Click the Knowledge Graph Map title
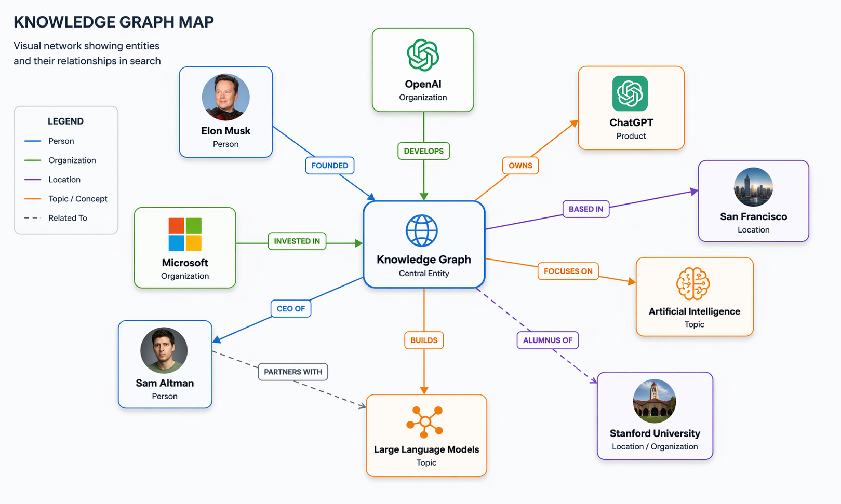The height and width of the screenshot is (504, 841). tap(114, 22)
